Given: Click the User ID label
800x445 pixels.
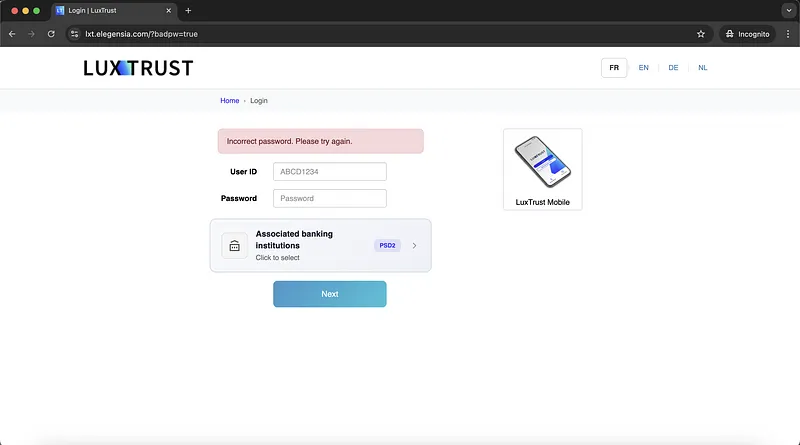Looking at the screenshot, I should (243, 171).
